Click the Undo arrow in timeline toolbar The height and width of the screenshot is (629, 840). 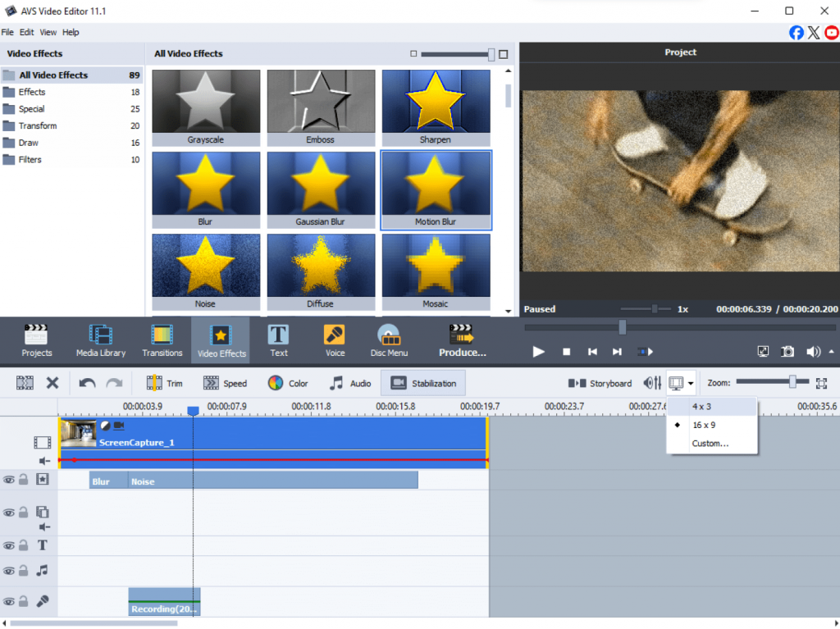coord(87,383)
